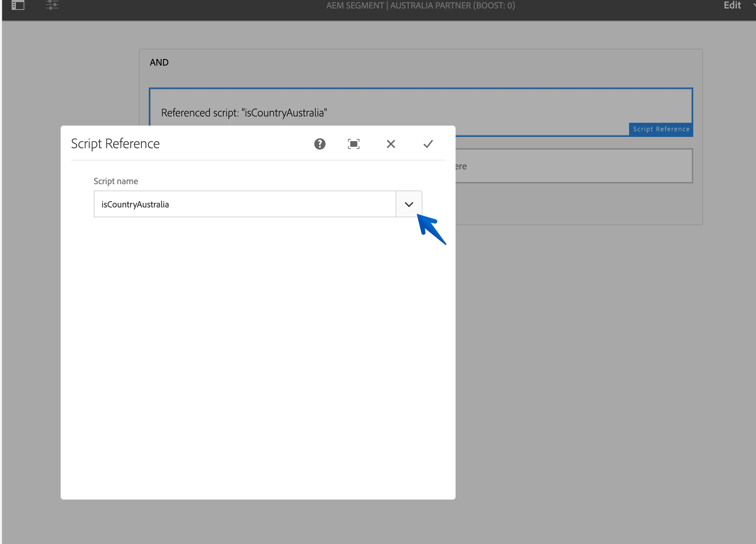The width and height of the screenshot is (756, 544).
Task: Click the empty drop area below component
Action: pyautogui.click(x=573, y=166)
